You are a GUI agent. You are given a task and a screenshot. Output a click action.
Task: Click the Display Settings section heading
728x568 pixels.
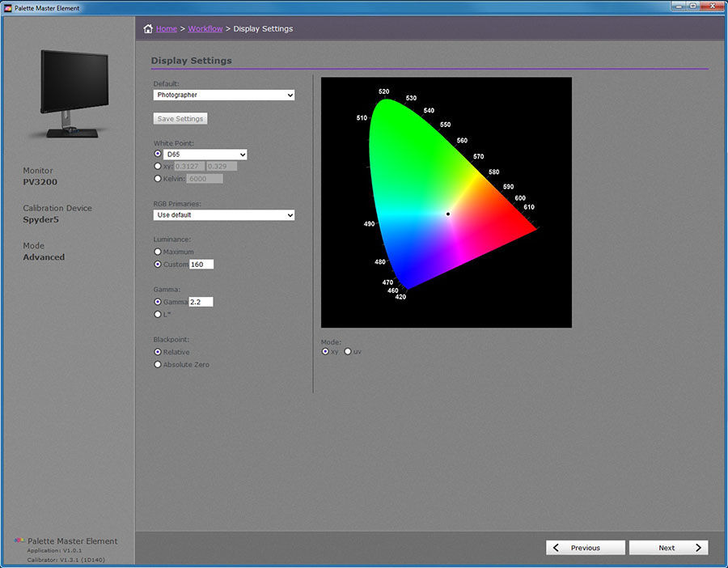(x=191, y=61)
